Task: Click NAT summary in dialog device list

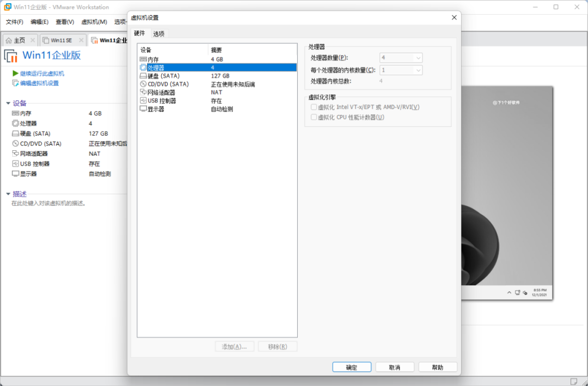Action: click(217, 92)
